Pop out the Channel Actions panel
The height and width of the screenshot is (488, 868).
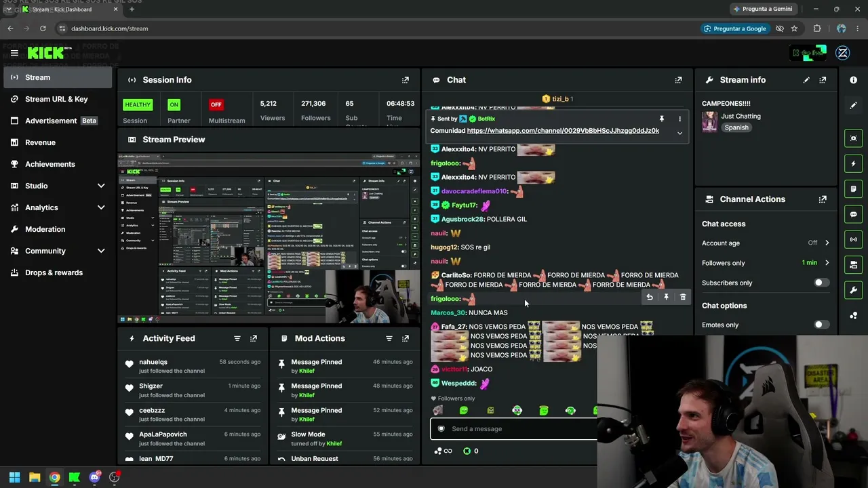823,199
